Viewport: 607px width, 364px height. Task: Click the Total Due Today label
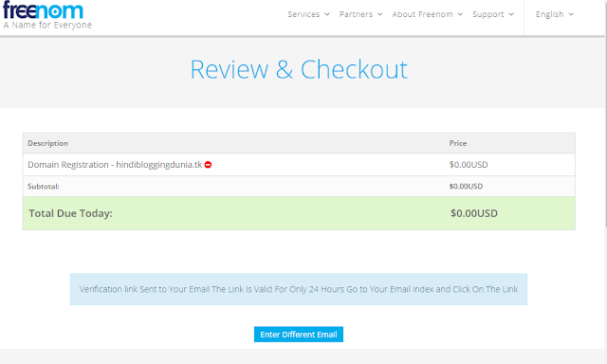70,213
